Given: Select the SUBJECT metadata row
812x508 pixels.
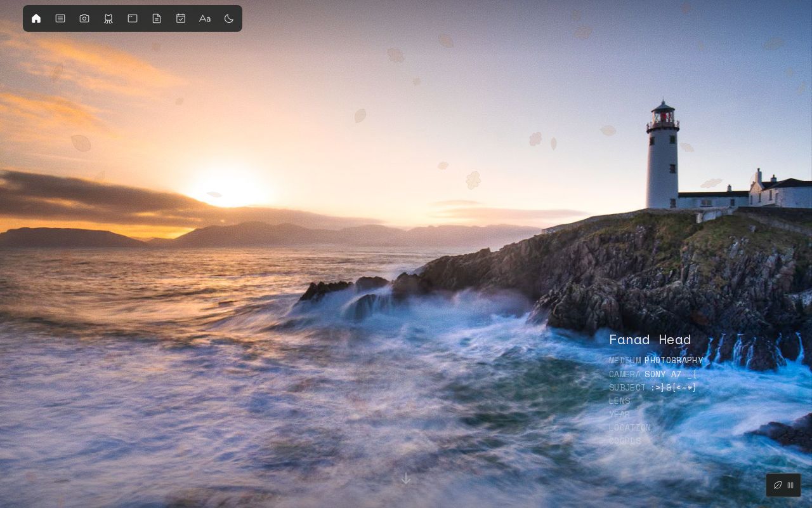Looking at the screenshot, I should [x=652, y=387].
